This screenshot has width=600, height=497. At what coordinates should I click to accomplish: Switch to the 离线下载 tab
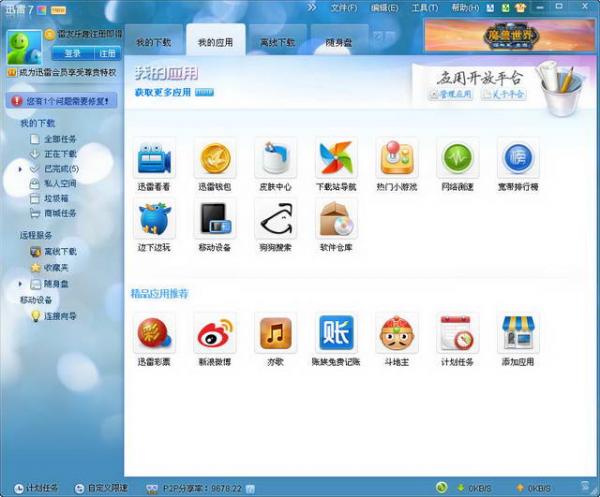point(277,41)
